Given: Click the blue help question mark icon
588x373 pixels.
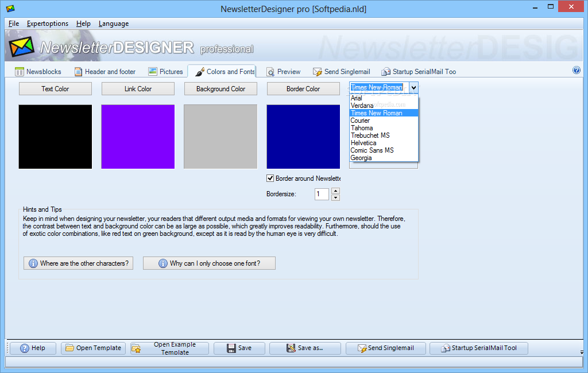Looking at the screenshot, I should tap(577, 70).
